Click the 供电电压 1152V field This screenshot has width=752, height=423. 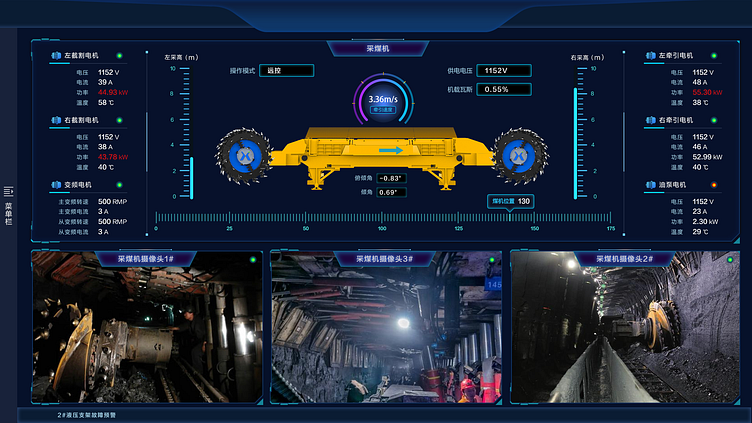tap(504, 70)
